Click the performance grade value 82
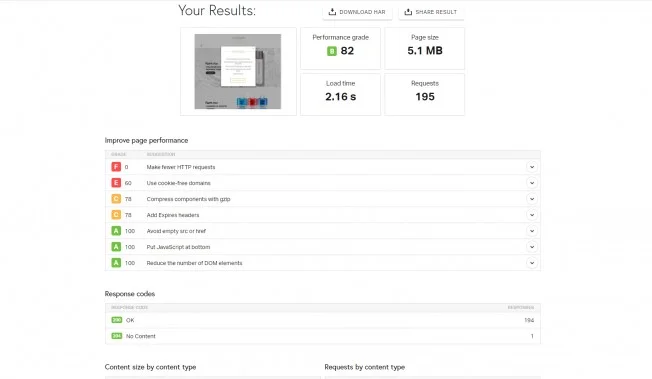 [347, 51]
